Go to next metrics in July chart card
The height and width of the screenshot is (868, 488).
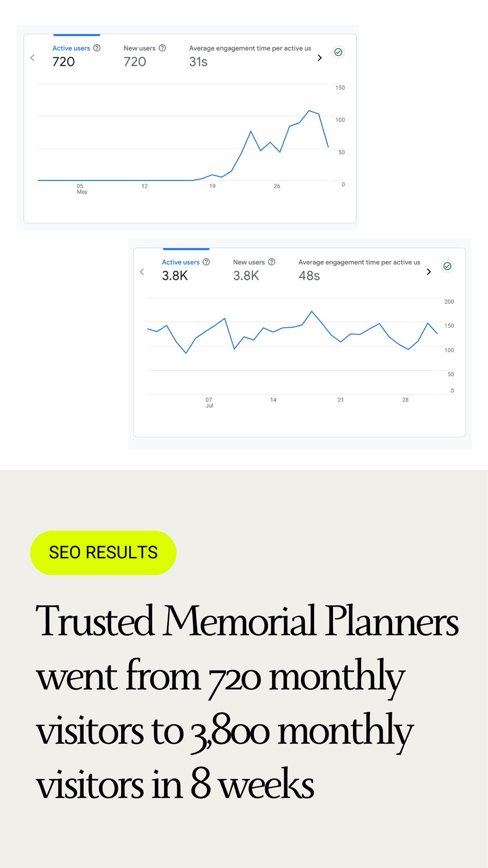(x=429, y=272)
